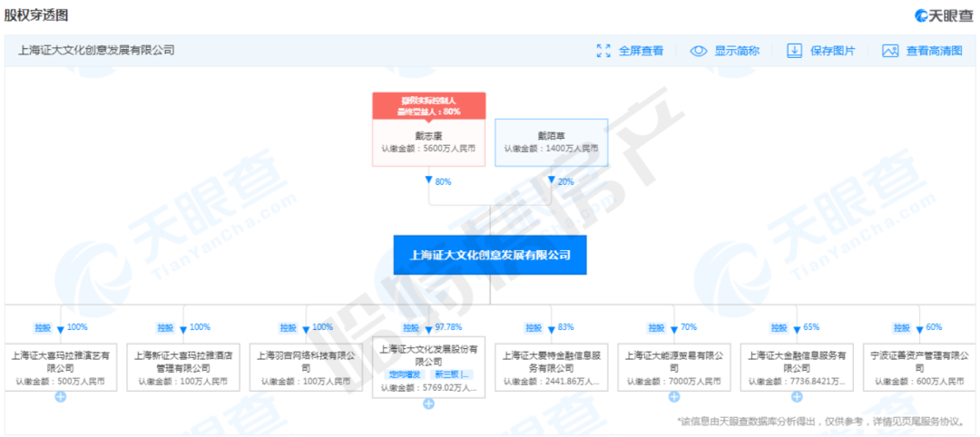The width and height of the screenshot is (980, 437).
Task: Click the red 疑似实际控制人 badge
Action: coord(428,106)
